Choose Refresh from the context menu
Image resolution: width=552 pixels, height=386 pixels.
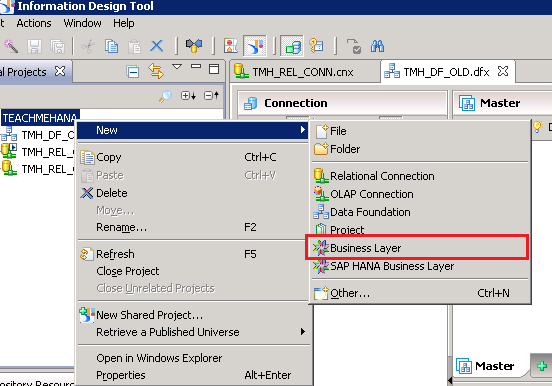coord(192,254)
